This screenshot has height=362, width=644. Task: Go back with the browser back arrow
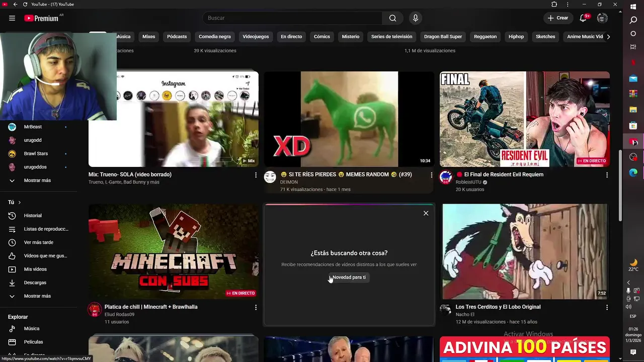(x=15, y=5)
